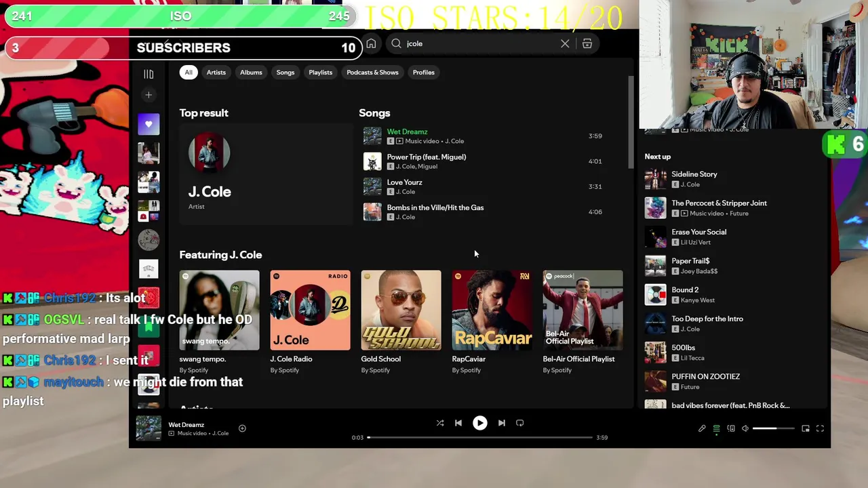868x488 pixels.
Task: Open the lyrics microphone icon
Action: coord(702,428)
